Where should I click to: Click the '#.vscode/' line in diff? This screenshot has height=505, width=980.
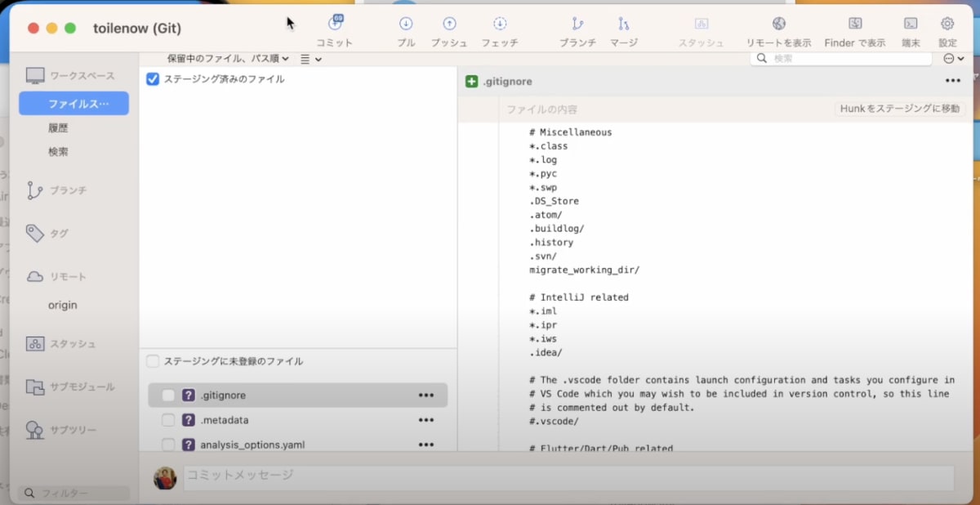pyautogui.click(x=554, y=422)
